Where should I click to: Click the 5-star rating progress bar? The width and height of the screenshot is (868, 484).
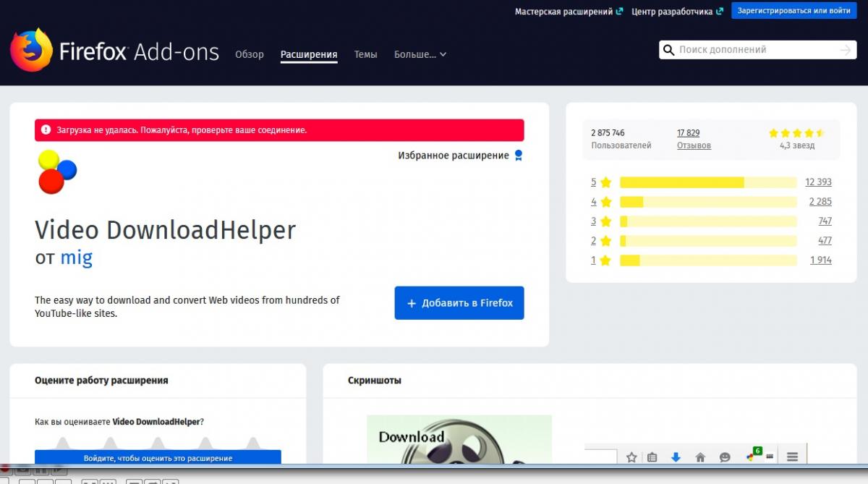708,182
